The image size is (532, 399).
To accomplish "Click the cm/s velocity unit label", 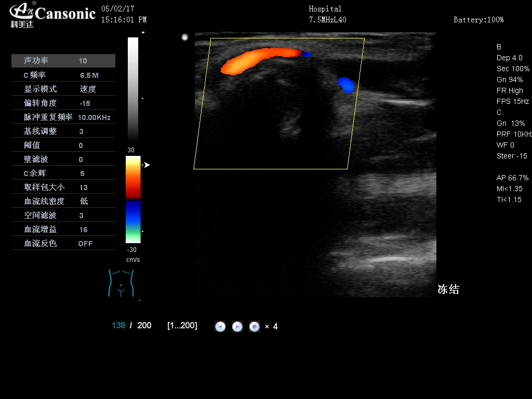I will (133, 260).
